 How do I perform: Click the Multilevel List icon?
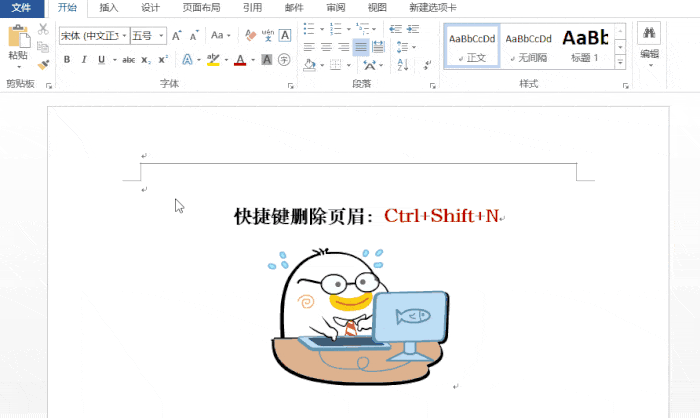coord(363,29)
